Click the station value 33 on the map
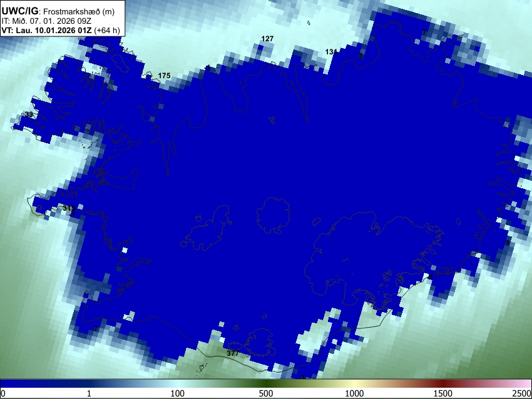The height and width of the screenshot is (399, 532). point(29,114)
